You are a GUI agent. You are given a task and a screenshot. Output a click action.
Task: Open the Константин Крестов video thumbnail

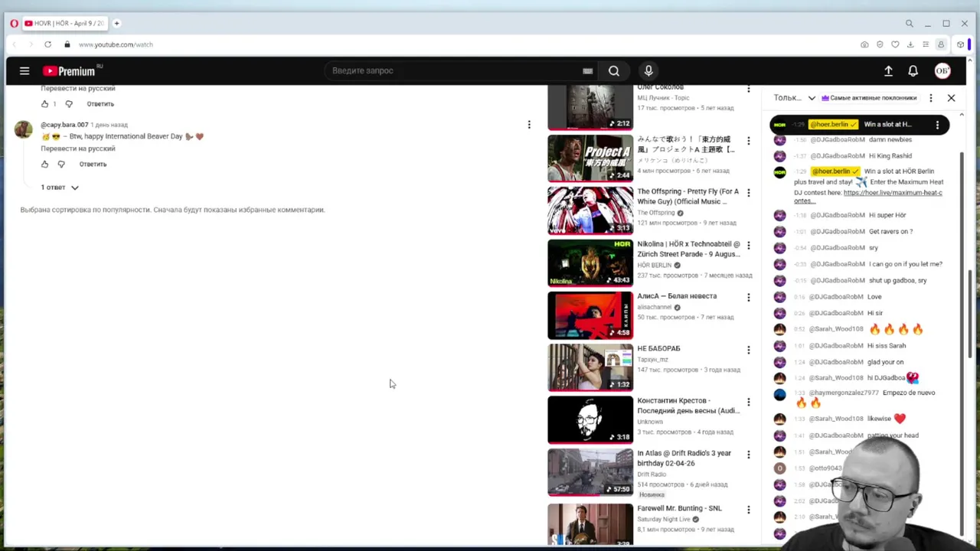pyautogui.click(x=590, y=419)
